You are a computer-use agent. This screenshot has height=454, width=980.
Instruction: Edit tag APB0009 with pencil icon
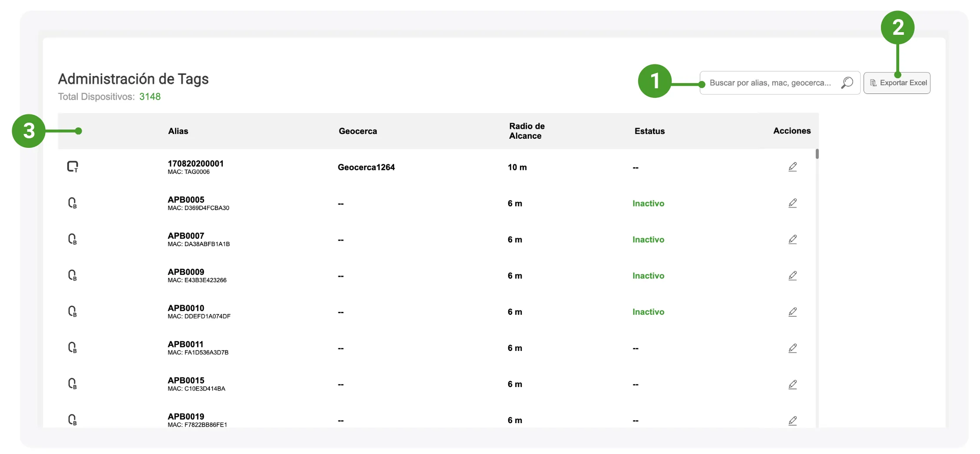(x=792, y=275)
